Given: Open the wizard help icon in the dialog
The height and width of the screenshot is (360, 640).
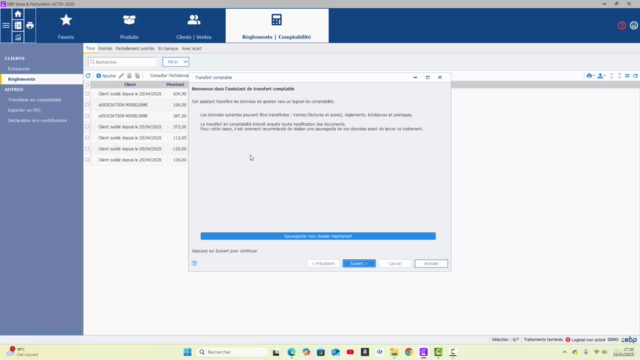Looking at the screenshot, I should pos(195,263).
